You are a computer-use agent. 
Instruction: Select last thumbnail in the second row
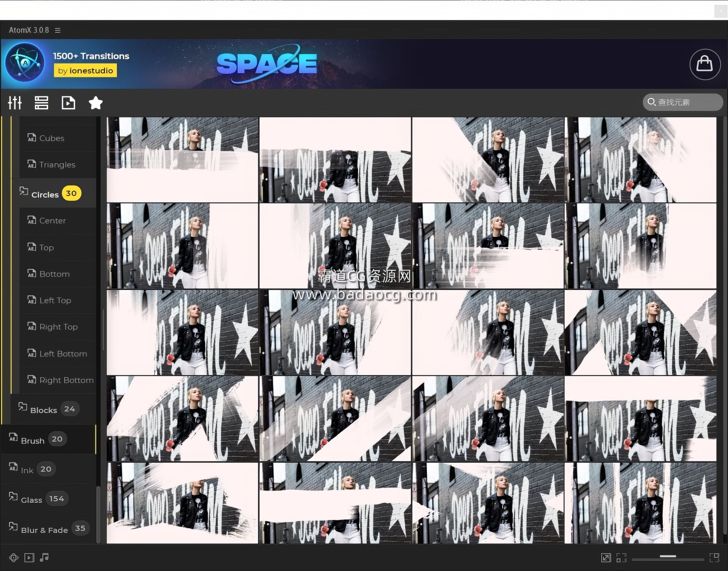tap(641, 246)
